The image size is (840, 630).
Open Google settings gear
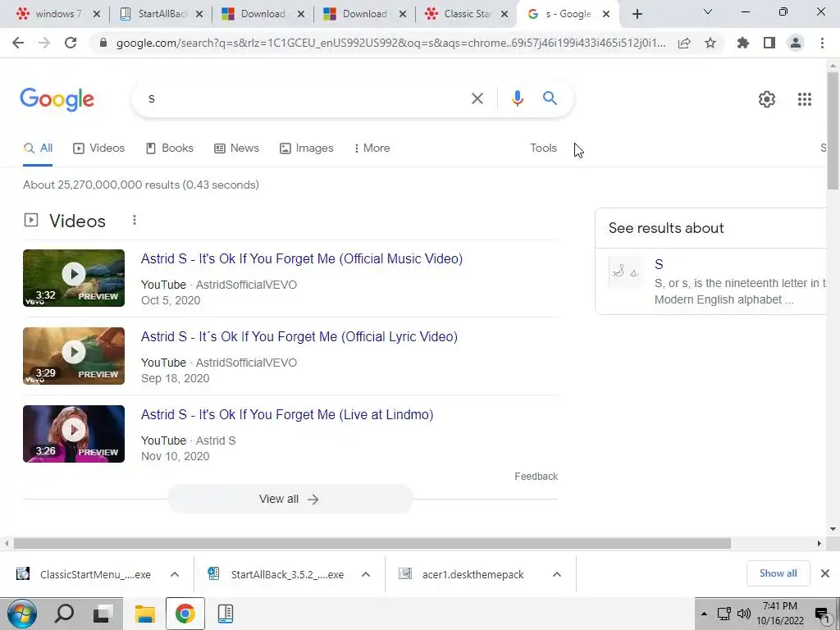click(x=767, y=99)
